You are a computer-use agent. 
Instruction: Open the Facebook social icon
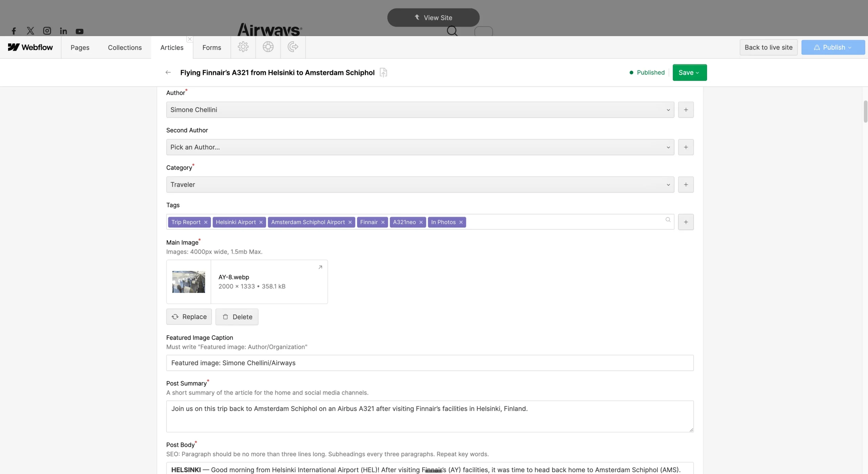click(14, 31)
